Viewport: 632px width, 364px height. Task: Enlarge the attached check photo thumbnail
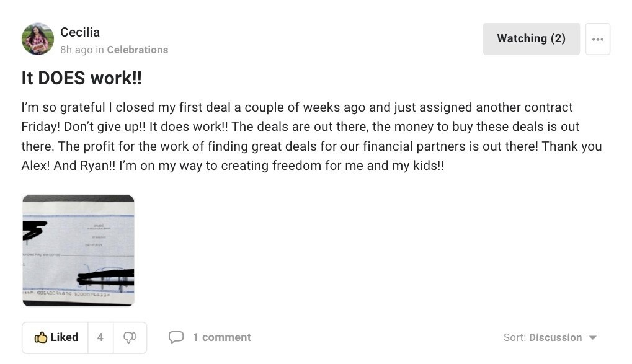[78, 251]
